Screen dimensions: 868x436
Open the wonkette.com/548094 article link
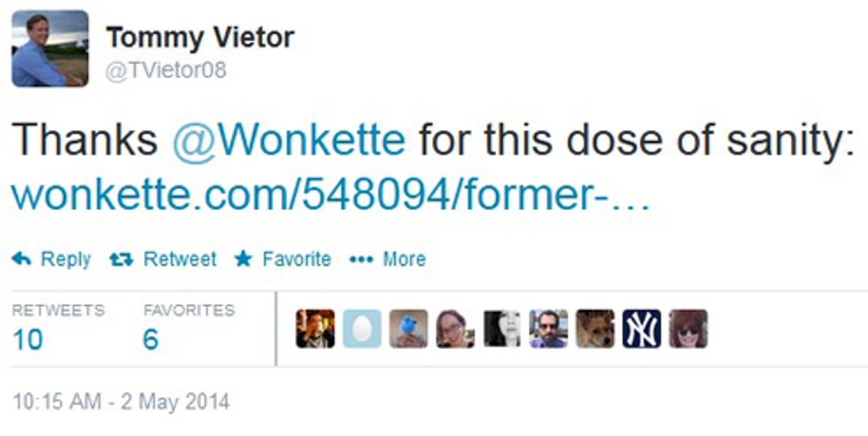[x=330, y=197]
